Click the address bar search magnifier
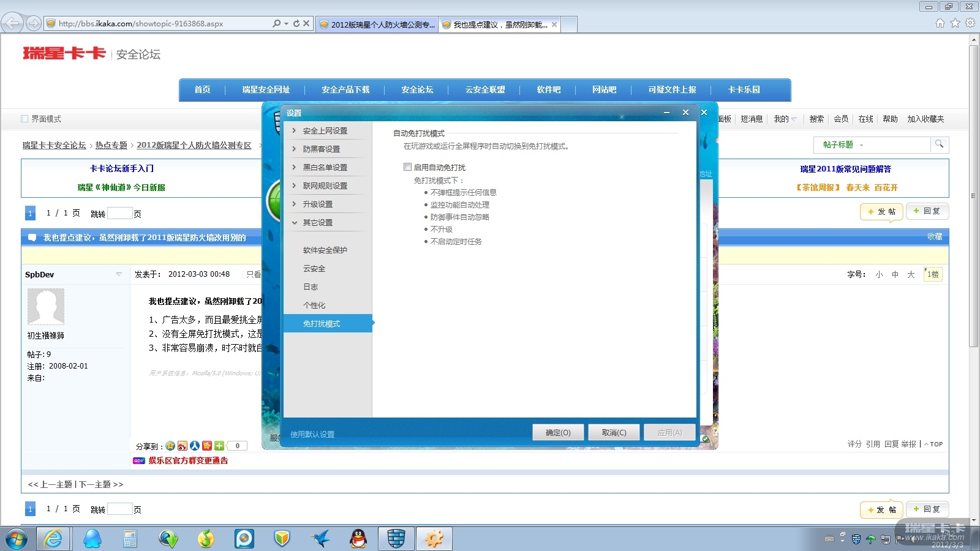 [277, 23]
